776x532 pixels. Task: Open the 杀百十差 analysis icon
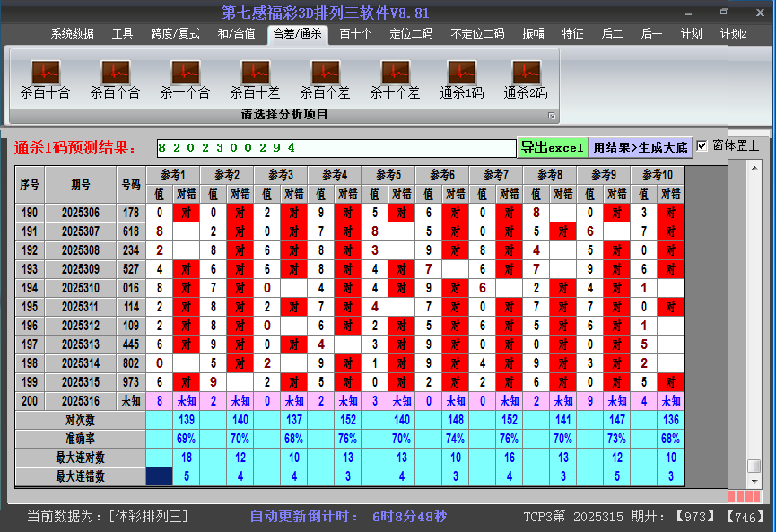click(x=255, y=72)
